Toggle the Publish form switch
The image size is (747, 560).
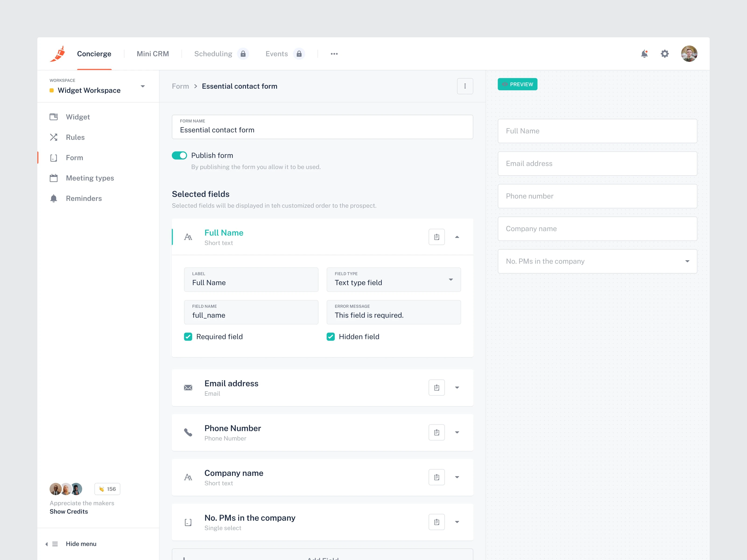[x=179, y=155]
